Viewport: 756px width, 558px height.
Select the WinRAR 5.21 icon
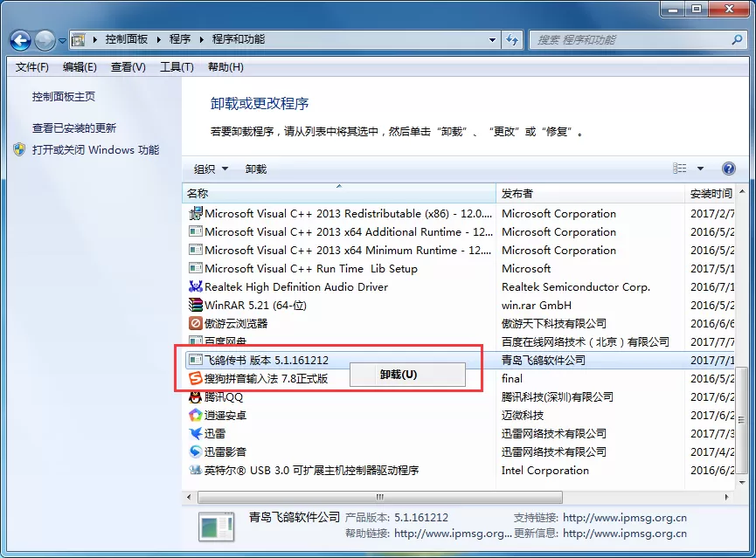pos(195,305)
